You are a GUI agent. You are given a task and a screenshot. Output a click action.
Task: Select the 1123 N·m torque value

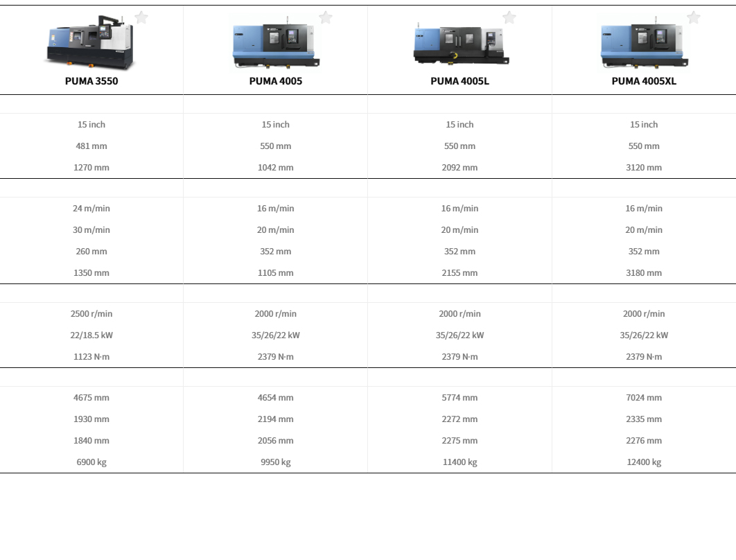91,357
